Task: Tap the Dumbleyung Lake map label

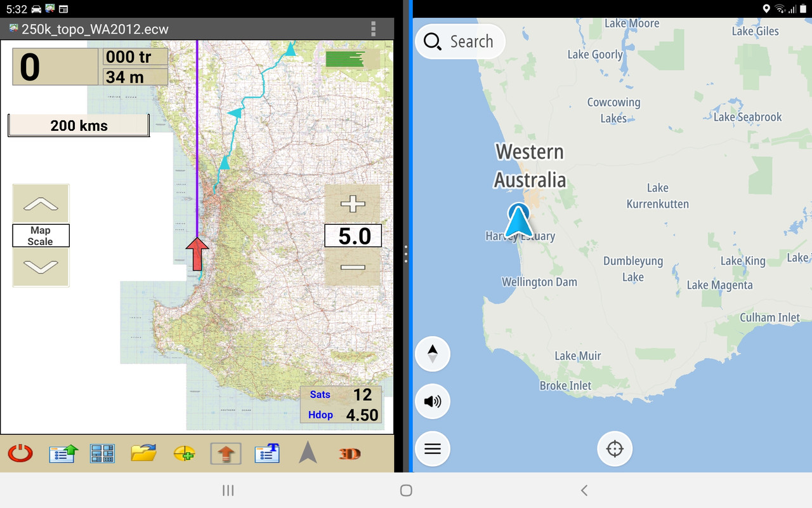Action: click(x=633, y=269)
